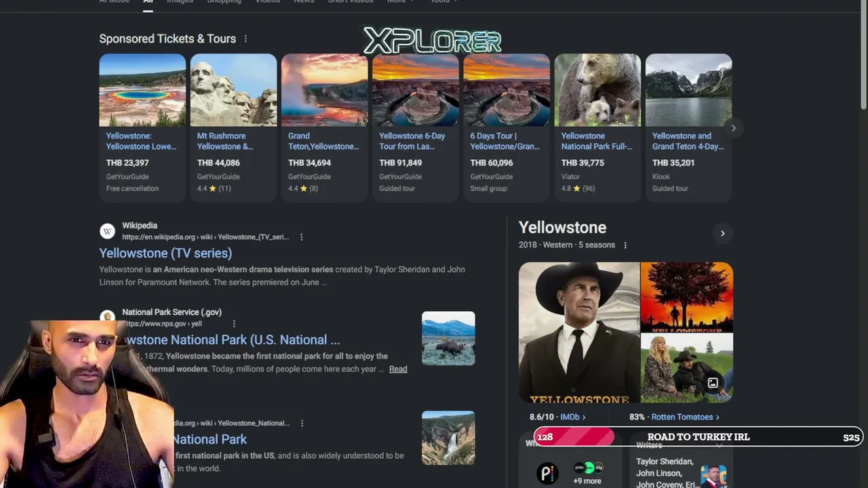
Task: Click the Yellowstone knowledge panel title
Action: (x=562, y=228)
